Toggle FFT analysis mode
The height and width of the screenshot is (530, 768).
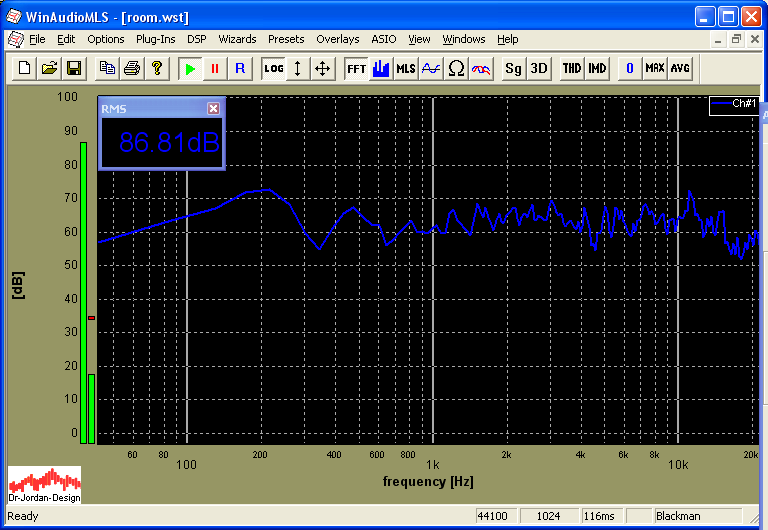tap(356, 69)
